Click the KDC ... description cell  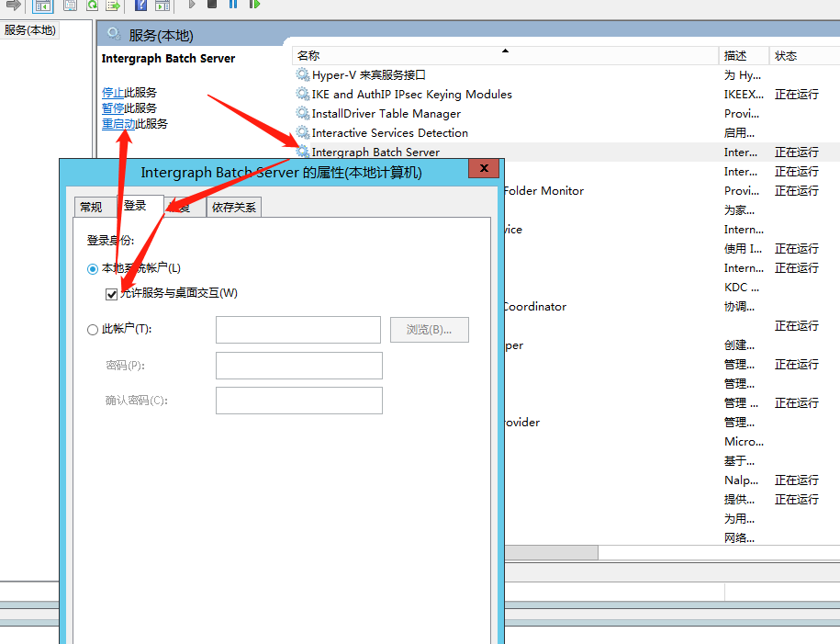pos(742,288)
